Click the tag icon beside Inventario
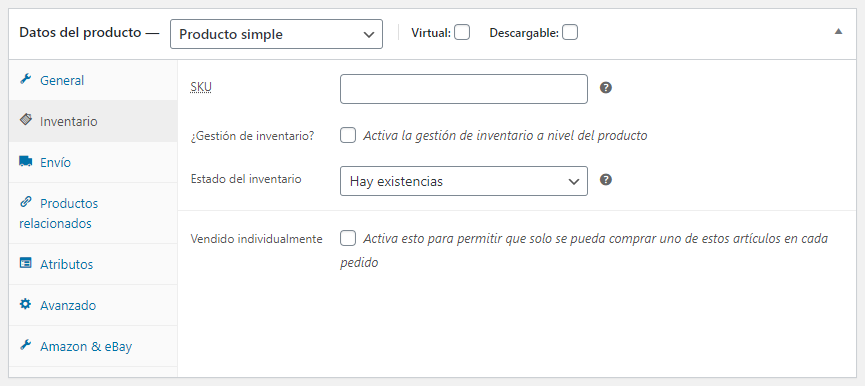 (25, 120)
